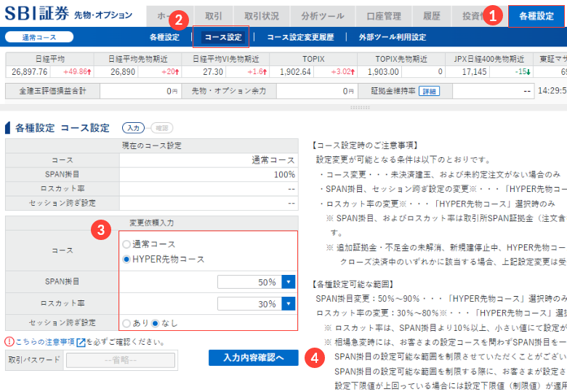Click the TOPIX value 1,902.64
Image resolution: width=567 pixels, height=392 pixels.
295,72
